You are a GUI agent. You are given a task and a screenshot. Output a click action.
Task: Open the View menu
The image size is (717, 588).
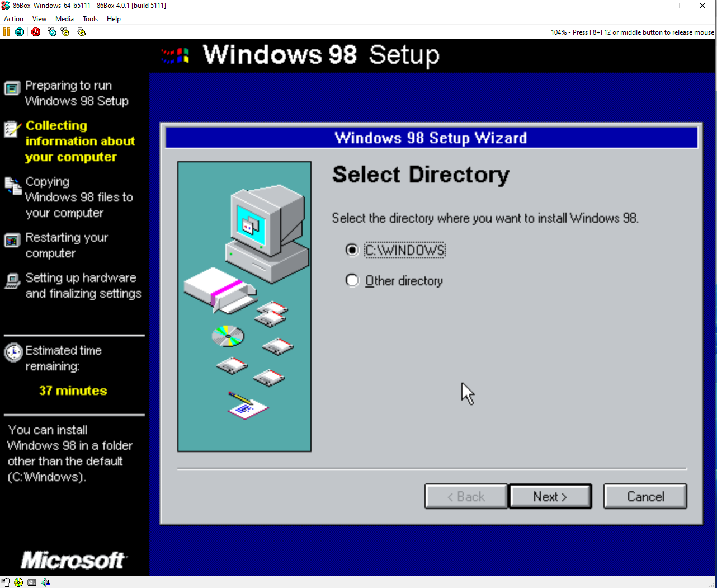point(39,18)
